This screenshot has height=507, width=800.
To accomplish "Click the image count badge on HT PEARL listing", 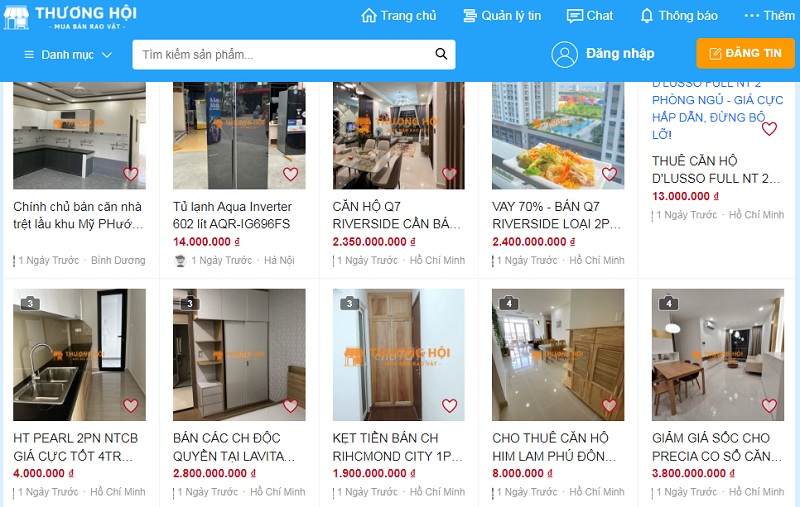I will pos(30,303).
